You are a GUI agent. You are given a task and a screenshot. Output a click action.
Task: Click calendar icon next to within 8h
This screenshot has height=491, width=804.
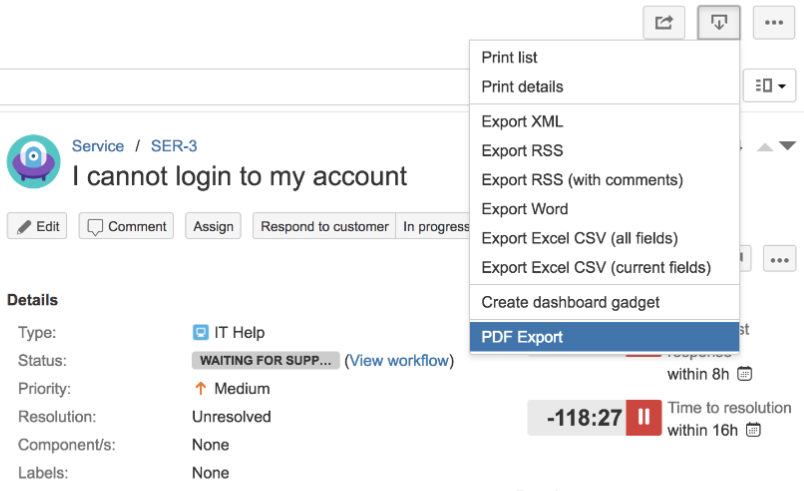(x=745, y=374)
